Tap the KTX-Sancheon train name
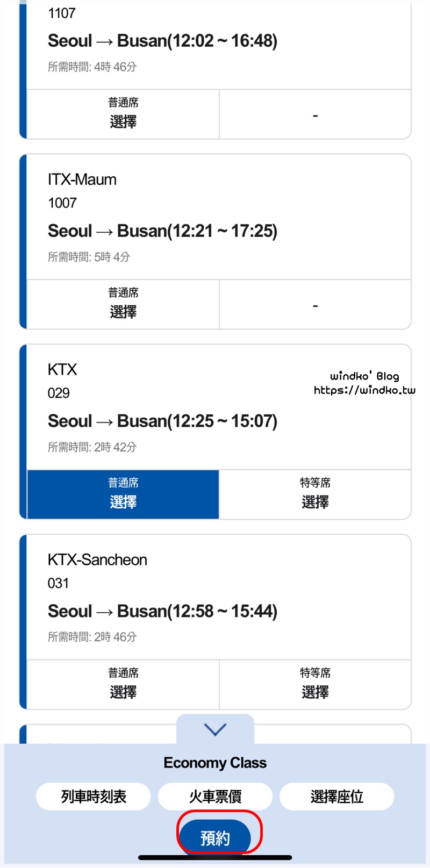 97,559
